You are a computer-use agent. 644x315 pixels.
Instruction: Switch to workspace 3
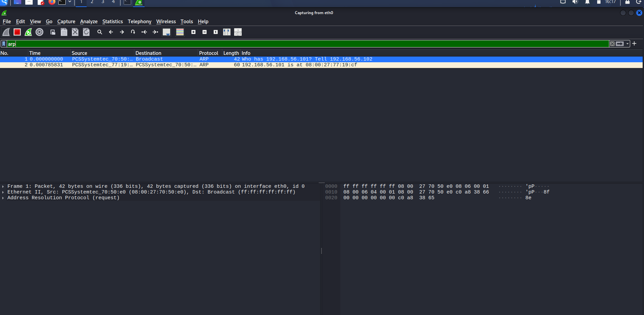tap(103, 2)
